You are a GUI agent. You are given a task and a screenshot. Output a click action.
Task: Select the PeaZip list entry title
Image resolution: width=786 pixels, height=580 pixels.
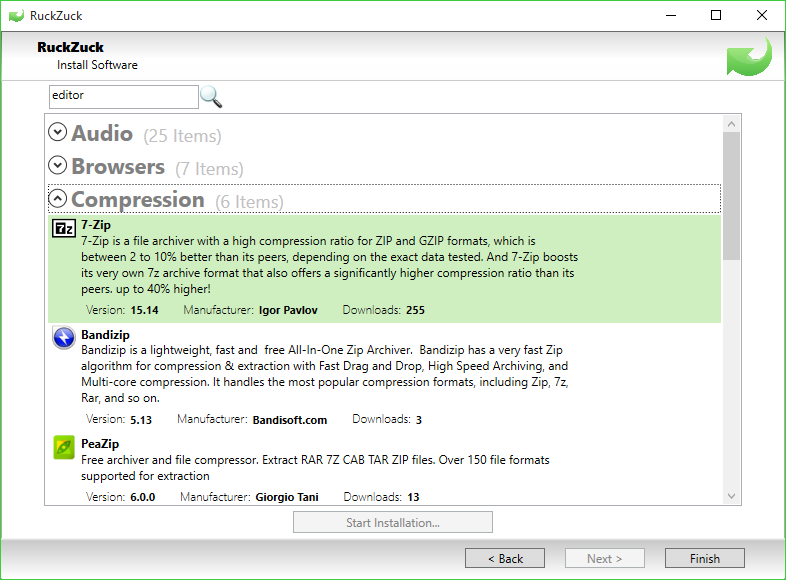click(100, 444)
